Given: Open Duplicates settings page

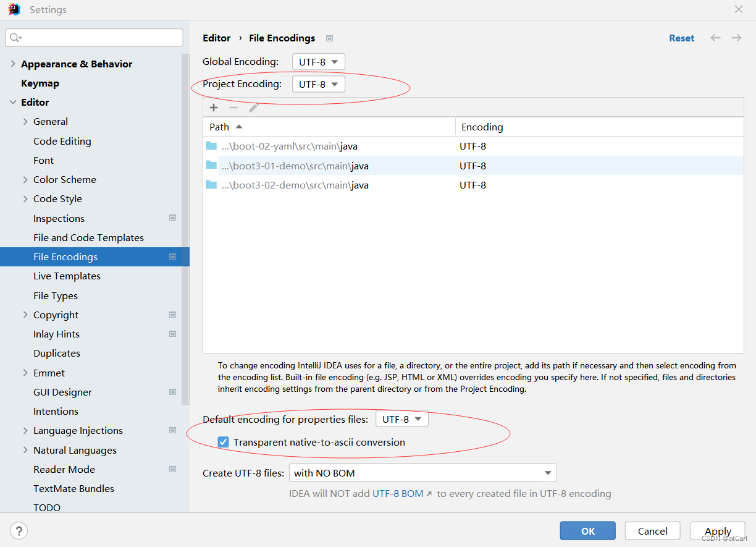Looking at the screenshot, I should [57, 354].
